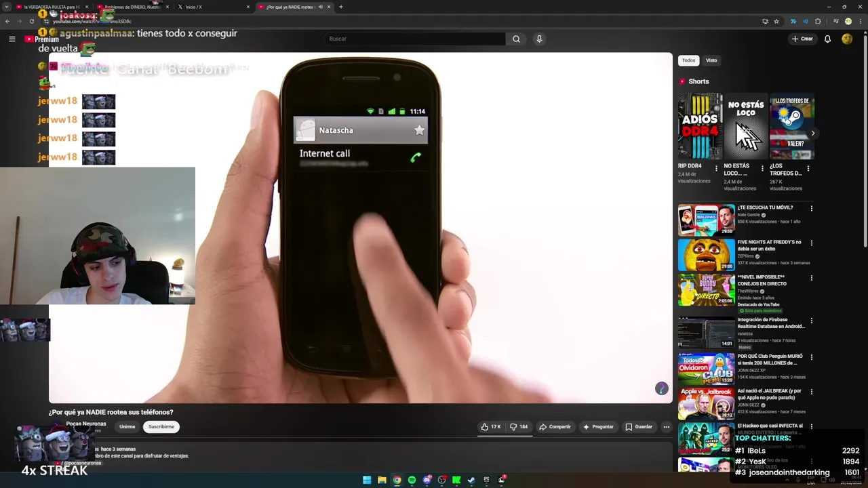Click the Crear button
The image size is (868, 488).
[x=802, y=39]
